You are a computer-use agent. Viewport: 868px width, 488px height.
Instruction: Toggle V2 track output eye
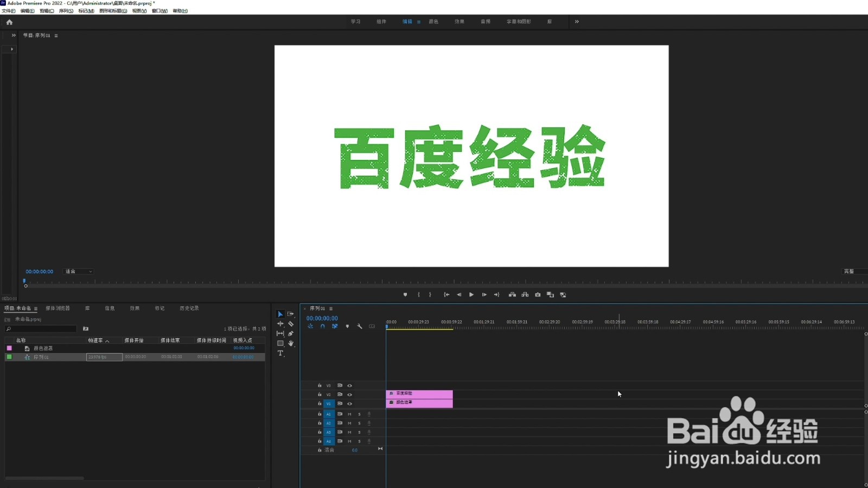pos(349,395)
